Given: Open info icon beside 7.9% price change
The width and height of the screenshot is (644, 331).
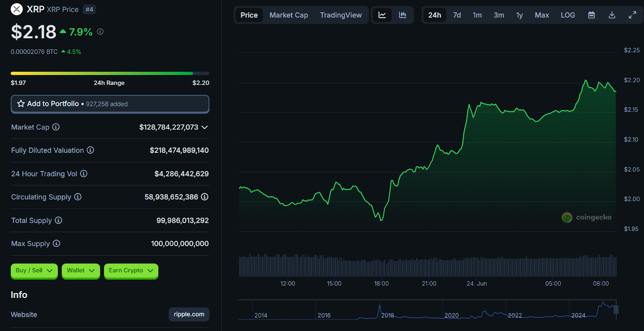Looking at the screenshot, I should tap(100, 31).
